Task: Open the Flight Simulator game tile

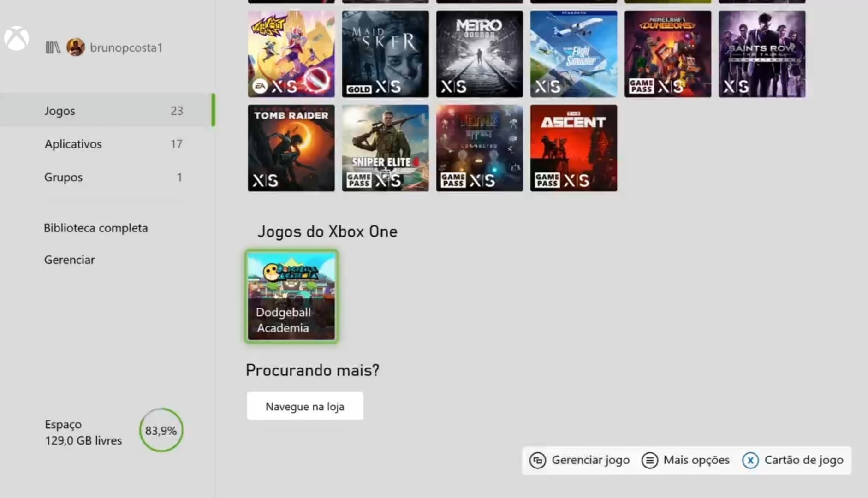Action: 574,54
